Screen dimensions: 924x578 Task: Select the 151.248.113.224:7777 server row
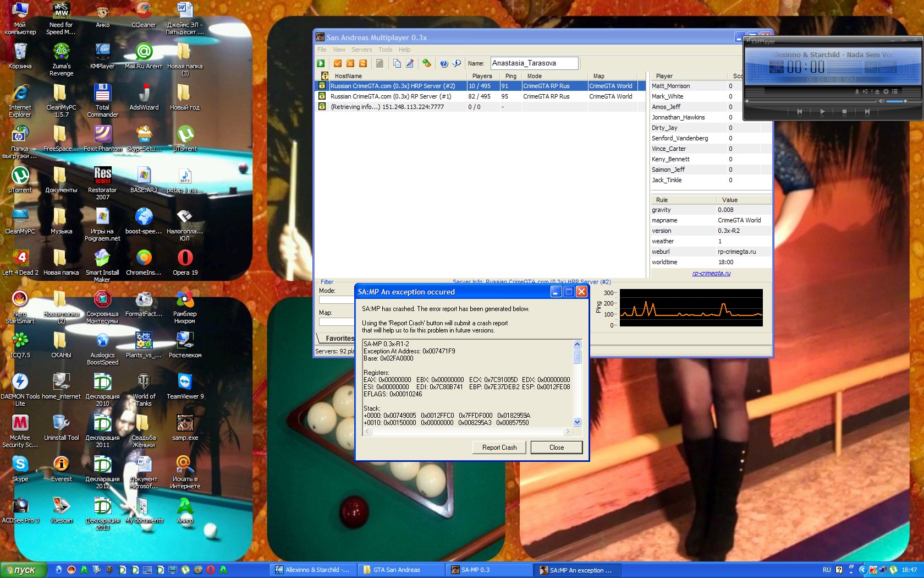(480, 107)
